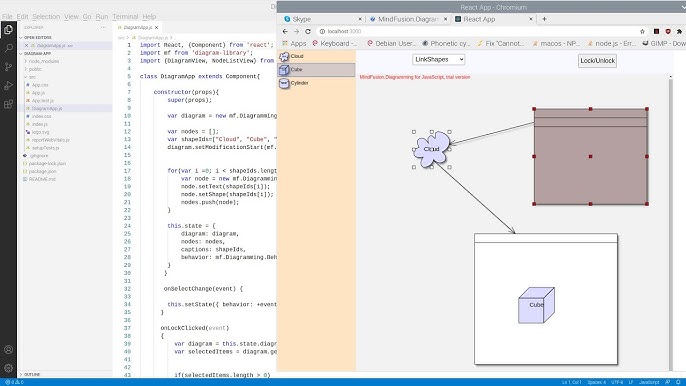Open the File menu in VS Code
This screenshot has width=686, height=386.
7,17
